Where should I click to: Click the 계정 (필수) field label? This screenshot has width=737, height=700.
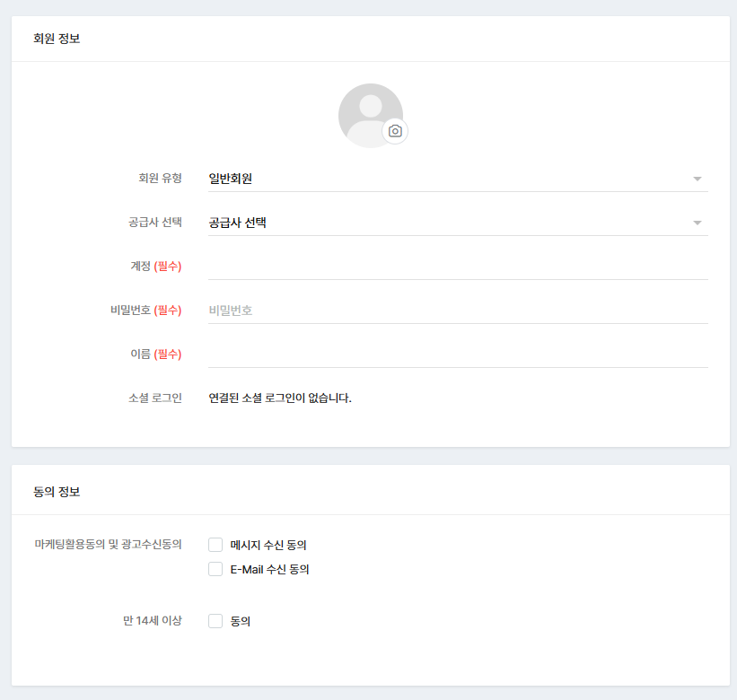pyautogui.click(x=156, y=267)
